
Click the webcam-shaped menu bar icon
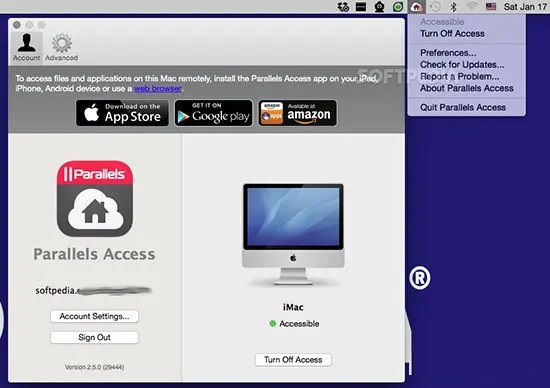[x=379, y=7]
